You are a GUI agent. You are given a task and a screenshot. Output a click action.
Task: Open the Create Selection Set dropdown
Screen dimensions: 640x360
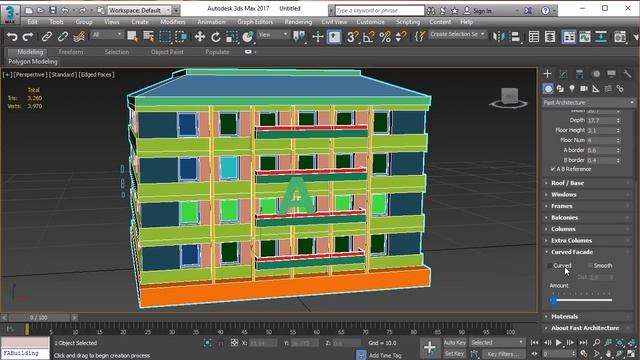pos(458,35)
